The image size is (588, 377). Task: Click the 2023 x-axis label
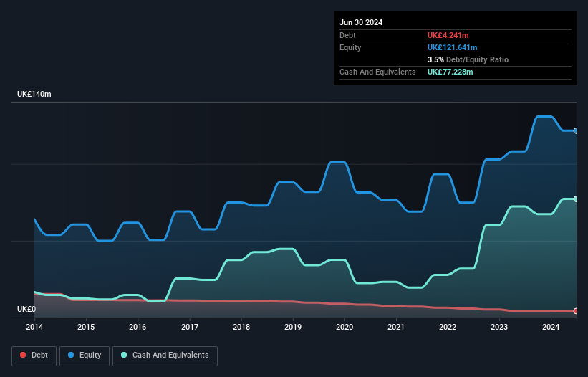[x=499, y=327]
